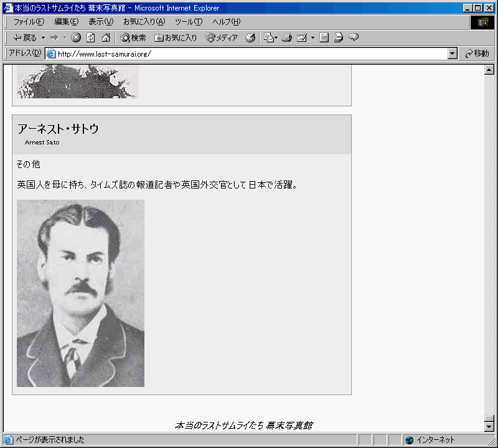Click the vertical scrollbar thumb
This screenshot has height=448, width=498.
click(x=489, y=418)
